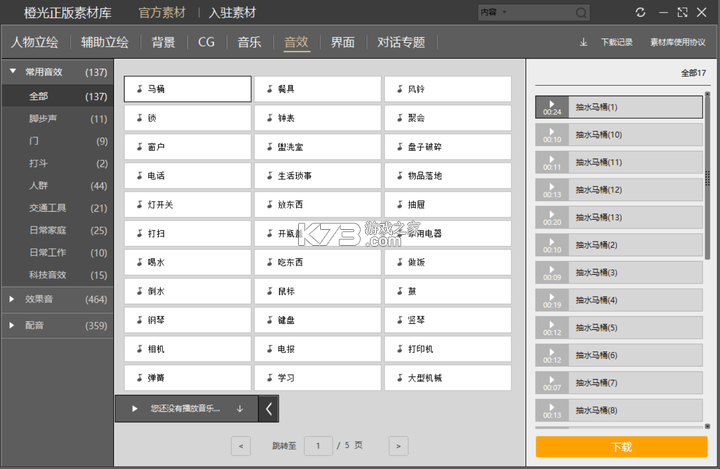Image resolution: width=720 pixels, height=469 pixels.
Task: Open the 灯开关 sound group
Action: tap(187, 204)
